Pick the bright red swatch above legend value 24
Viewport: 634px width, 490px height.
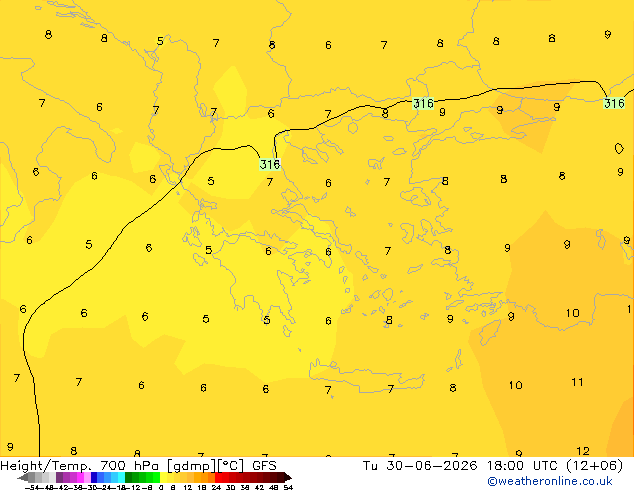(219, 477)
